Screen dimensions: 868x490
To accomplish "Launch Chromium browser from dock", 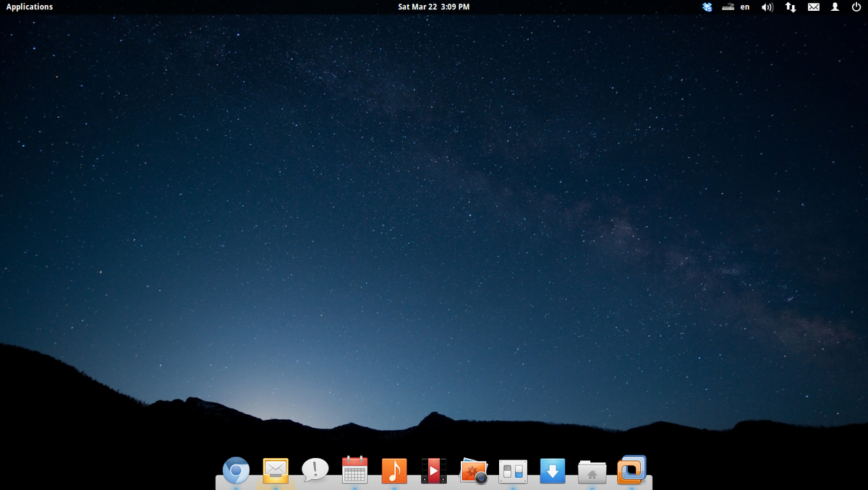I will click(236, 470).
